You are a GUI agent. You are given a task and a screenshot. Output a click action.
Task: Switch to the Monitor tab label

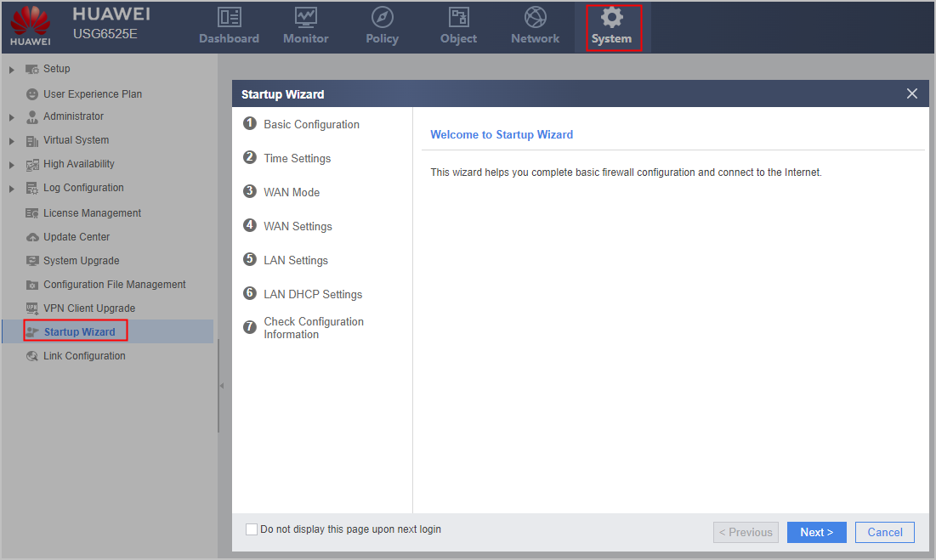click(306, 39)
